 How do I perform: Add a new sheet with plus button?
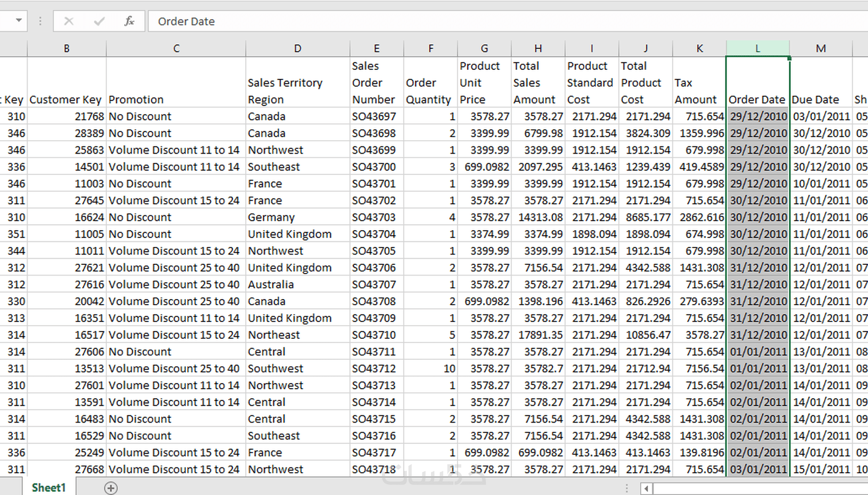(111, 488)
